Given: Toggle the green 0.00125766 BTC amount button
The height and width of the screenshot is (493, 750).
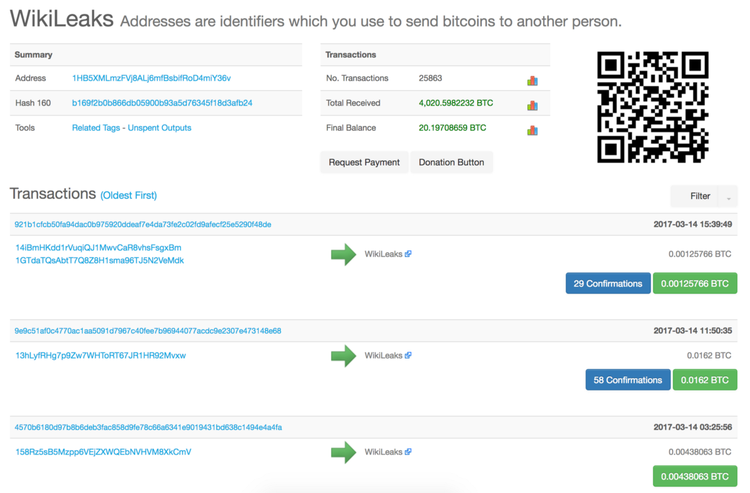Looking at the screenshot, I should pos(694,284).
